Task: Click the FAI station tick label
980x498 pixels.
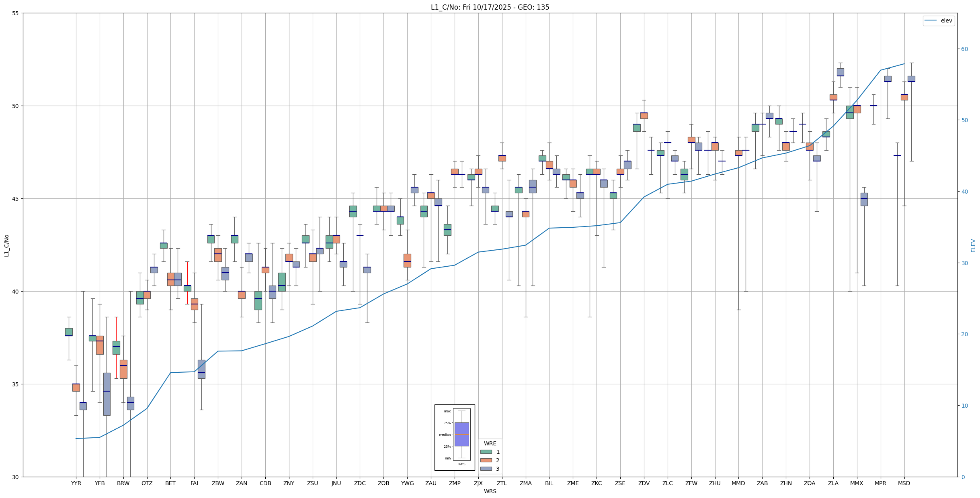Action: pos(194,483)
